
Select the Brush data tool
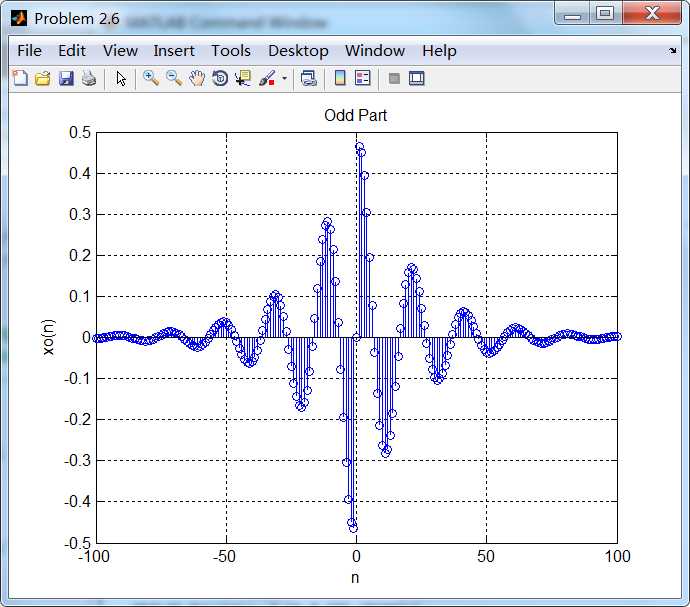click(267, 78)
